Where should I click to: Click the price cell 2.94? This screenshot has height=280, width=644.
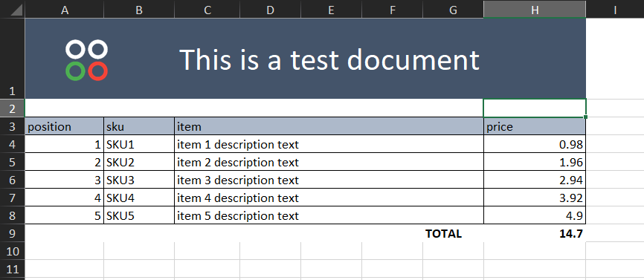[535, 180]
